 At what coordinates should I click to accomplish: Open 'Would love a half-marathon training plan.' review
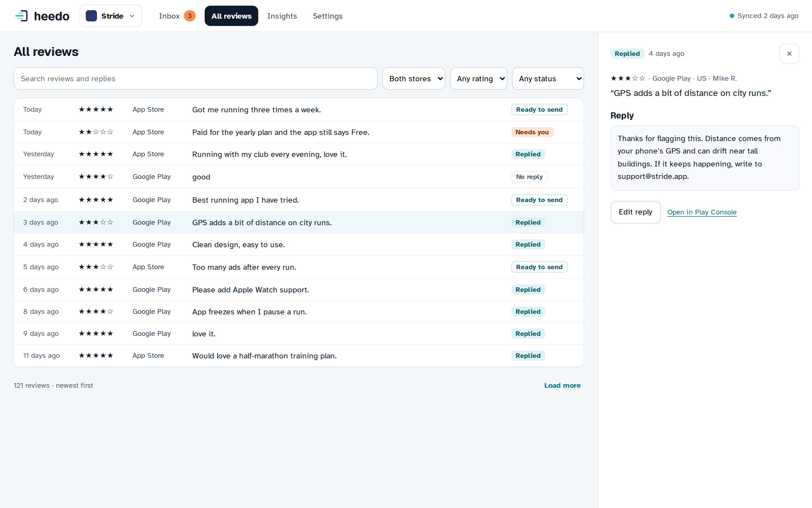pyautogui.click(x=299, y=356)
